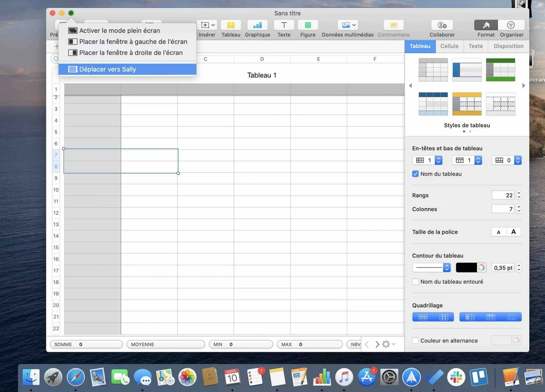Click the 0,35 pt outline width field
The width and height of the screenshot is (545, 392).
pos(503,268)
